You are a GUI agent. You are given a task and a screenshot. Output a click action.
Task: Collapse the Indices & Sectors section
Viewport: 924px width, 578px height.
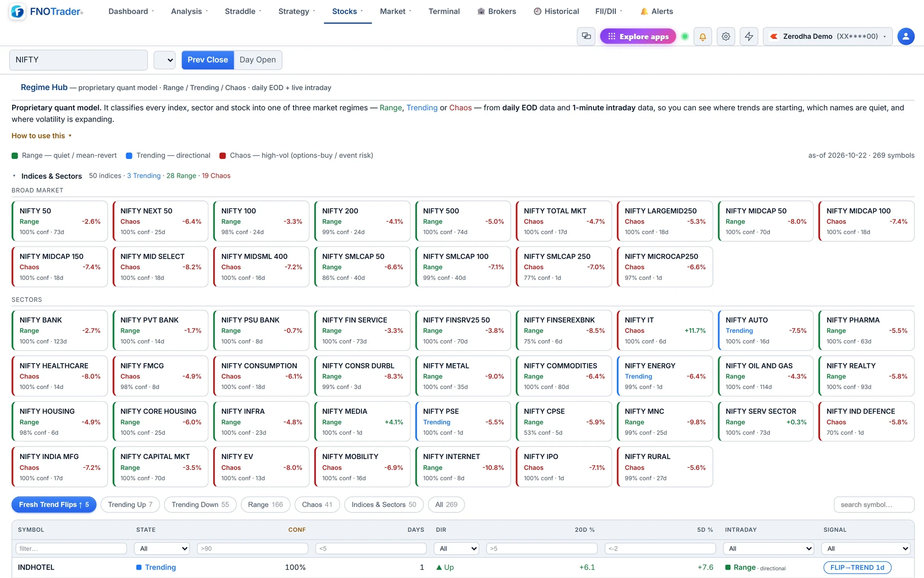click(x=47, y=176)
